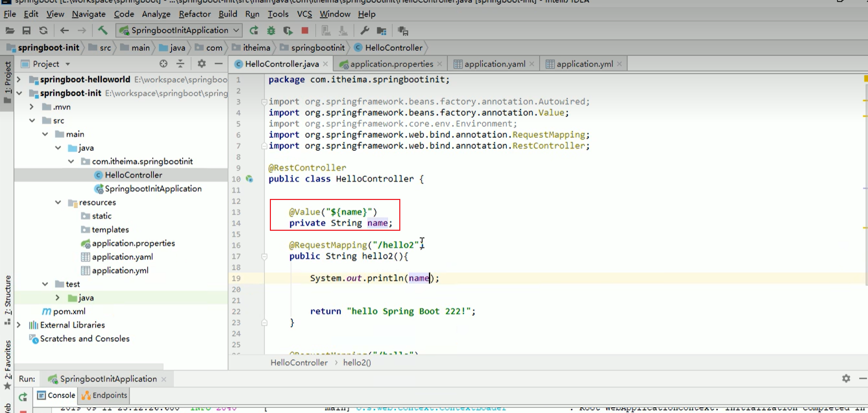Fold hello2 method at line 17

[265, 256]
